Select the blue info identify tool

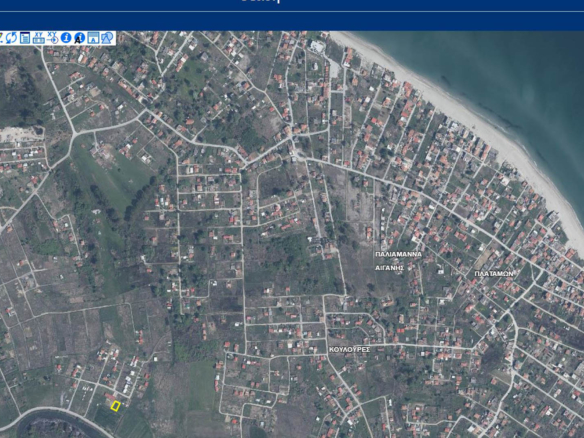point(66,38)
